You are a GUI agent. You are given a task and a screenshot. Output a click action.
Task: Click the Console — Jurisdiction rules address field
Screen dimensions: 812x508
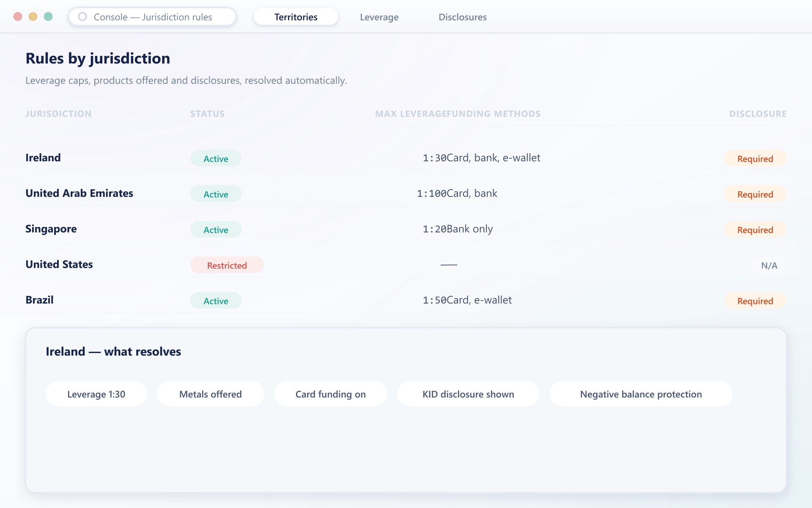[x=152, y=17]
